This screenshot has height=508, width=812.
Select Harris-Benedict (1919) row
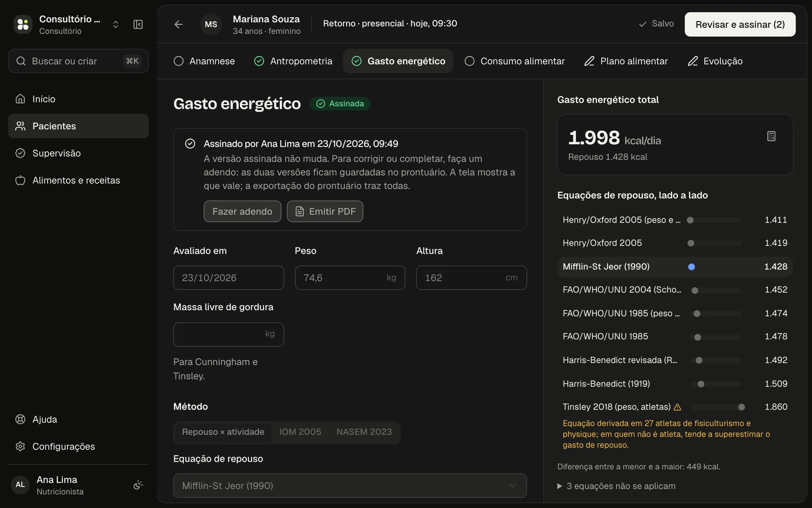[x=675, y=384]
